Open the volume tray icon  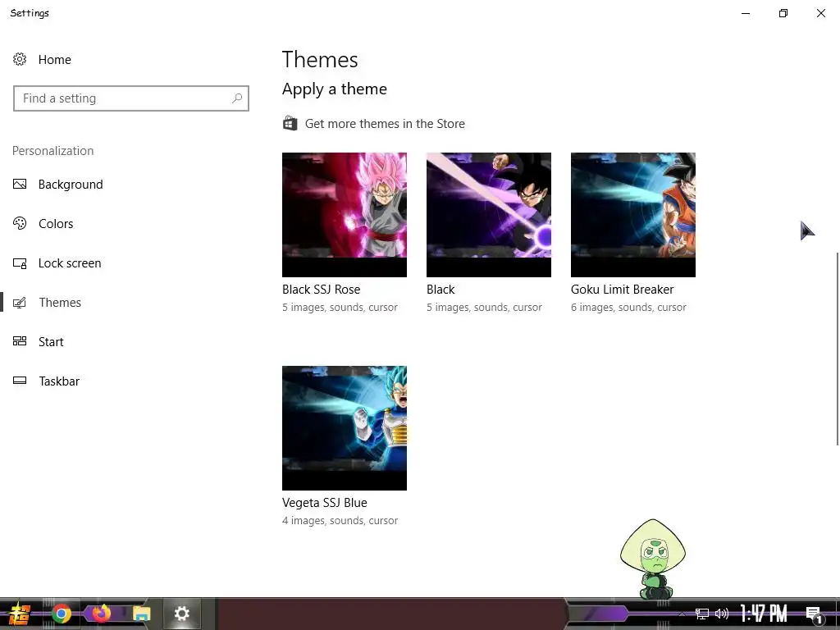pos(722,614)
